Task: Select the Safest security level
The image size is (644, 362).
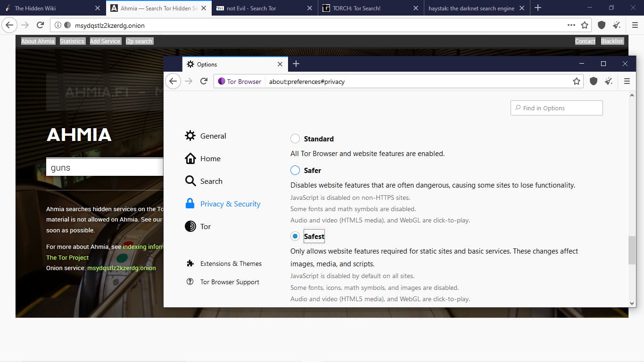Action: coord(295,236)
